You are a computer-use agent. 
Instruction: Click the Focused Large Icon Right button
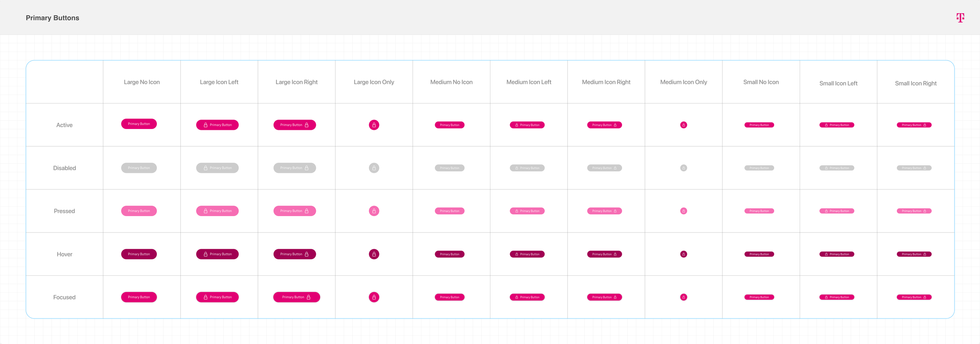click(297, 297)
